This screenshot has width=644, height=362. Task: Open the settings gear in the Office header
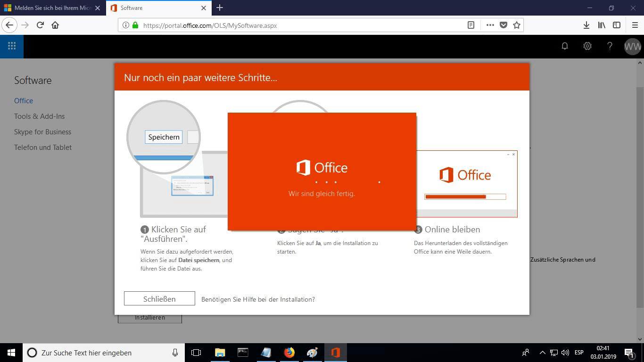point(587,46)
